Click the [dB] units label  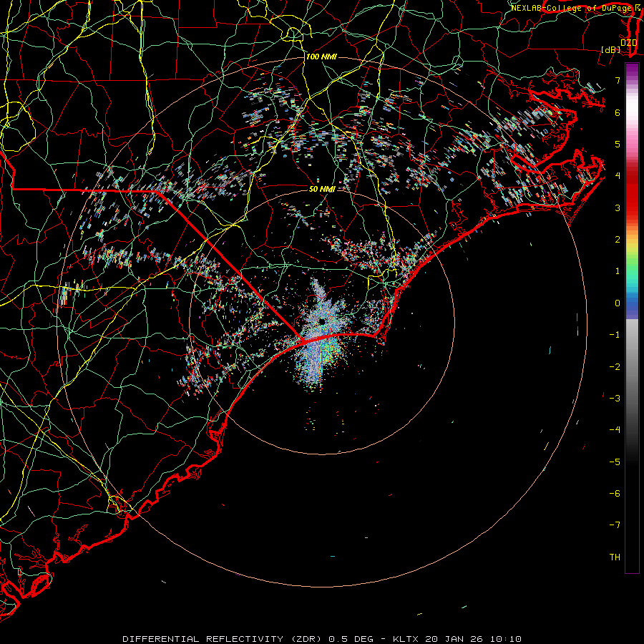pos(611,49)
